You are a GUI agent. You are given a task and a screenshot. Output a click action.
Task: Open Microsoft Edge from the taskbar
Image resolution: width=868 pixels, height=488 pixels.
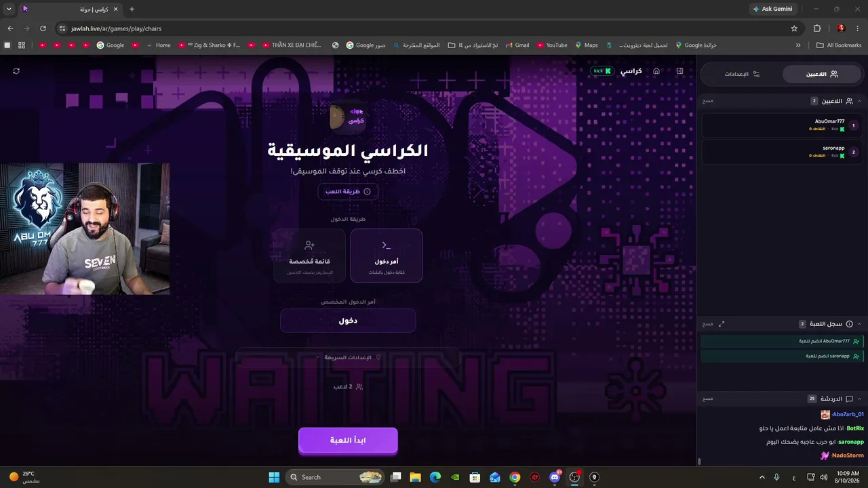[x=435, y=477]
